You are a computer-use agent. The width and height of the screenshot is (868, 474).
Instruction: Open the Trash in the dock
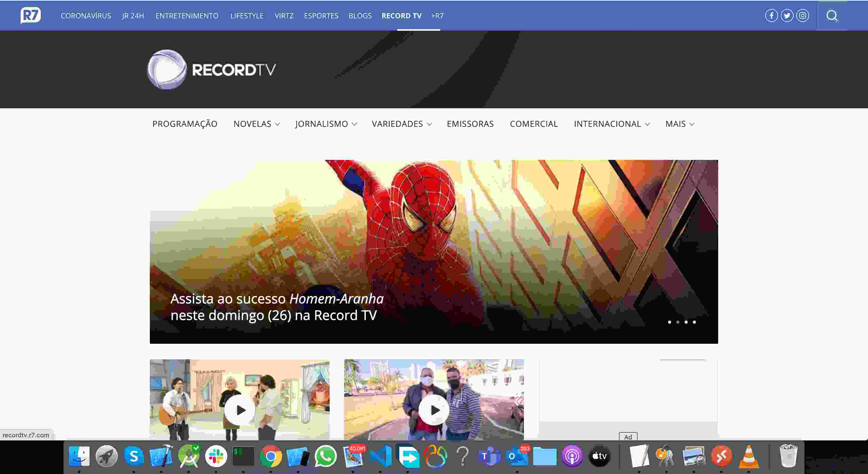[788, 456]
